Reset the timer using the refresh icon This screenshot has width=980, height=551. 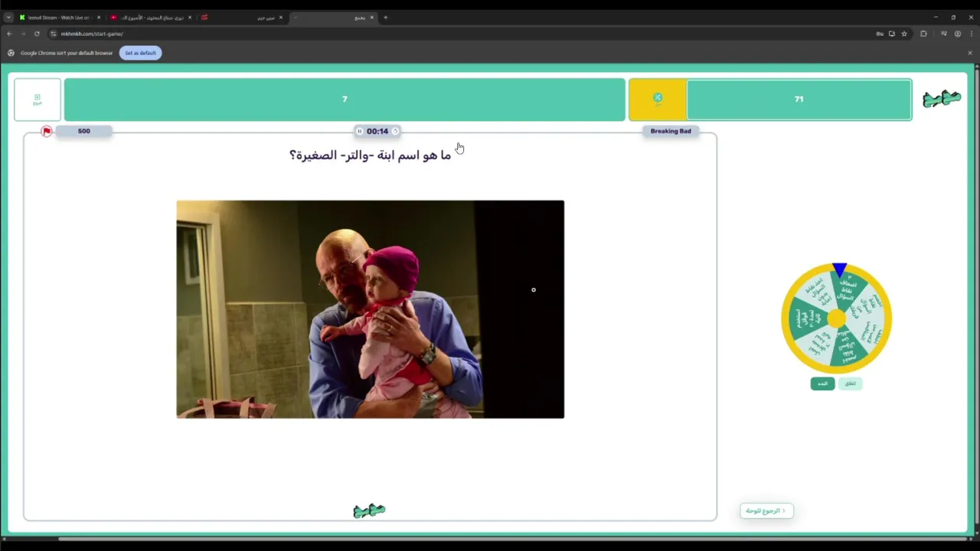pos(396,131)
